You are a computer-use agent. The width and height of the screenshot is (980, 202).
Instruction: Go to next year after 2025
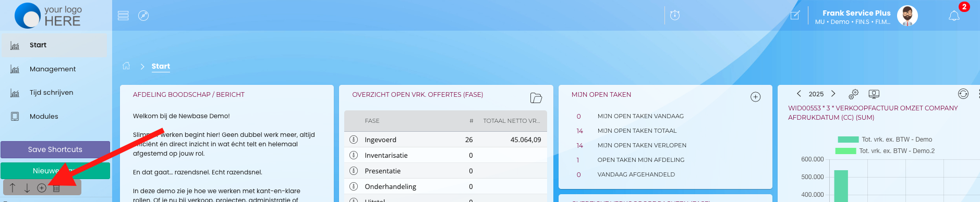[x=833, y=94]
